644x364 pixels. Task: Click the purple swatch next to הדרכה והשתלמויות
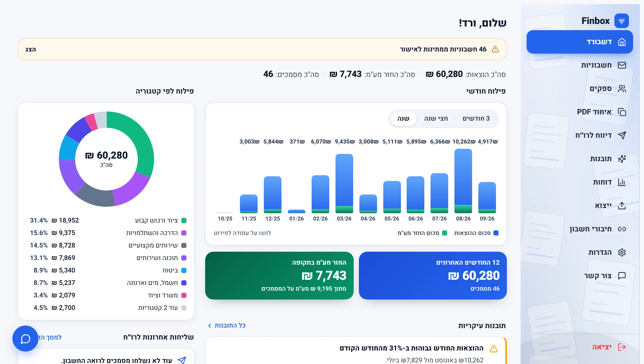point(184,233)
